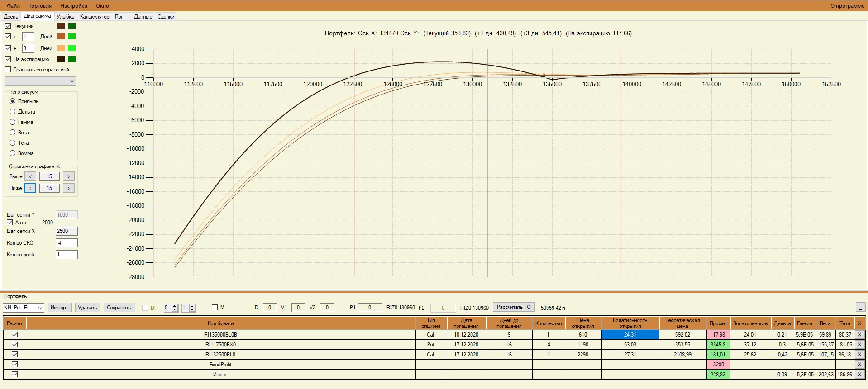Uncheck Расчет for the RI135000BL0B row
Viewport: 868px width, 389px height.
(14, 335)
